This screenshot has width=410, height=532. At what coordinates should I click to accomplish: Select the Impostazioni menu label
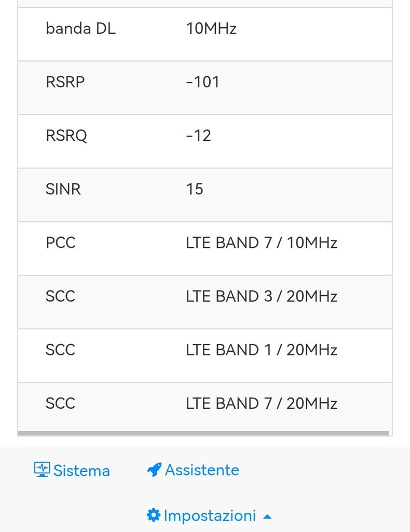(210, 516)
